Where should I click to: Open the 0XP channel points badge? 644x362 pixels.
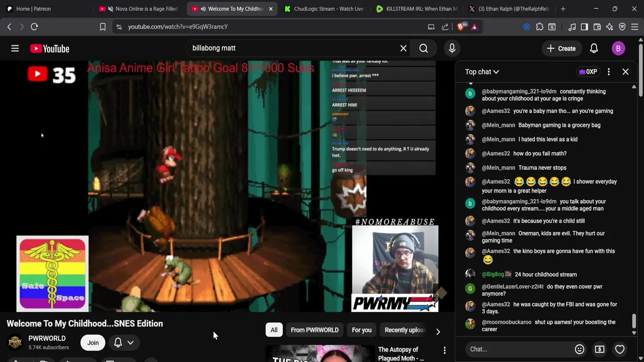[588, 72]
